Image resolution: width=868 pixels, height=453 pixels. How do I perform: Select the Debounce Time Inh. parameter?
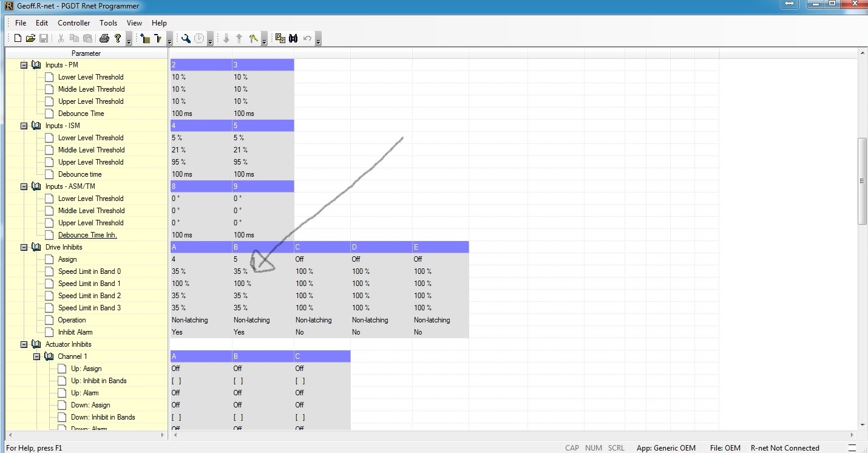point(87,235)
